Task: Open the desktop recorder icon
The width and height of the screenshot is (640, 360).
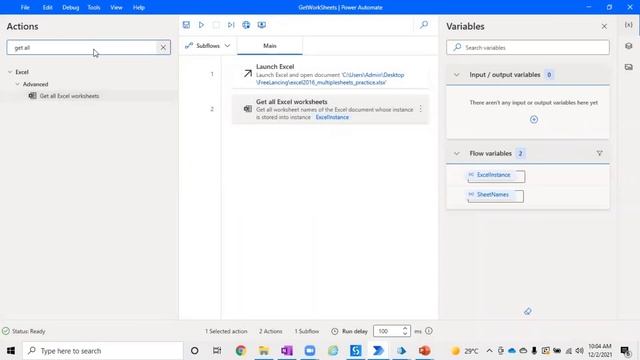Action: [262, 25]
